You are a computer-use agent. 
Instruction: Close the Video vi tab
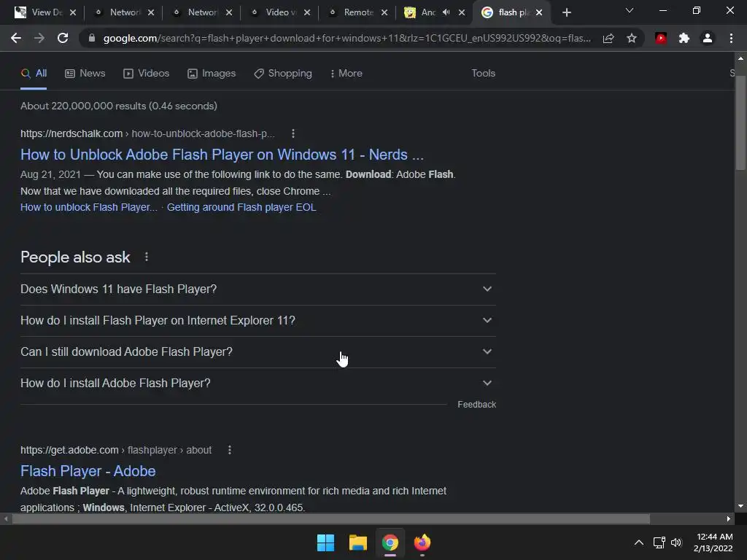(307, 12)
